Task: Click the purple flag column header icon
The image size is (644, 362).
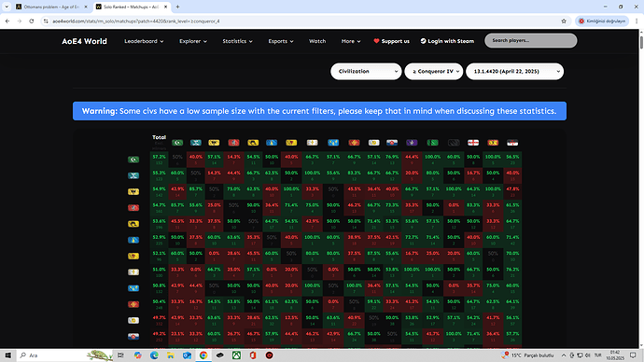Action: [x=412, y=143]
